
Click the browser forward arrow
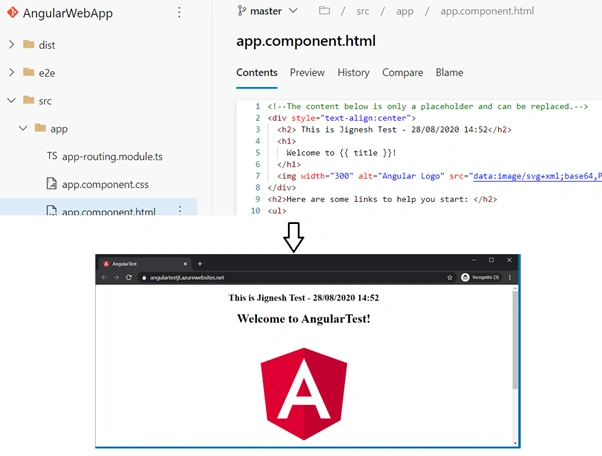click(116, 277)
